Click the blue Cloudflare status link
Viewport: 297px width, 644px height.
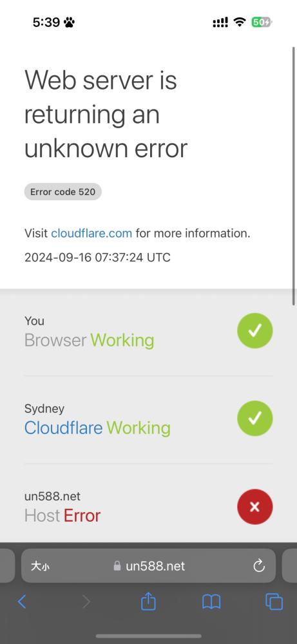(63, 428)
